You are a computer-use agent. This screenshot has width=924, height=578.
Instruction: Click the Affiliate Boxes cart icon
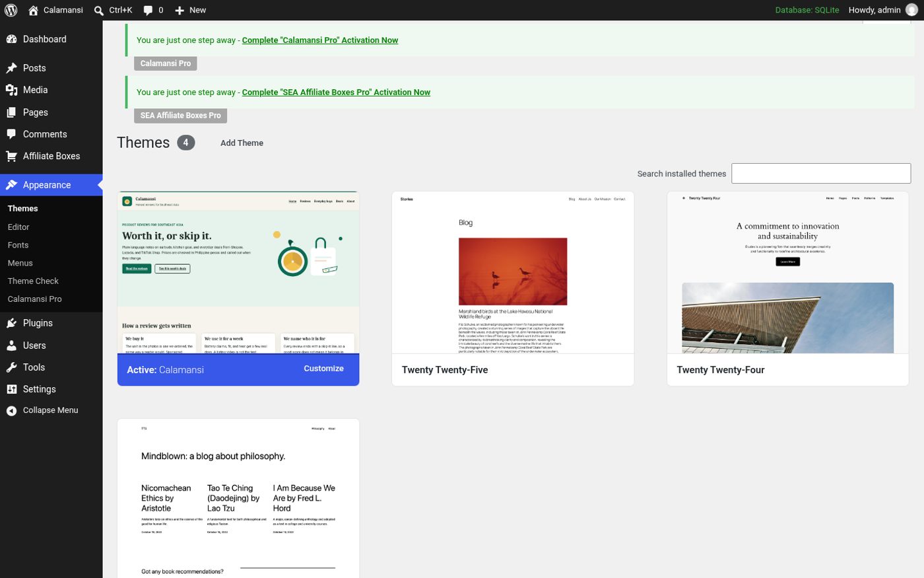[x=11, y=156]
